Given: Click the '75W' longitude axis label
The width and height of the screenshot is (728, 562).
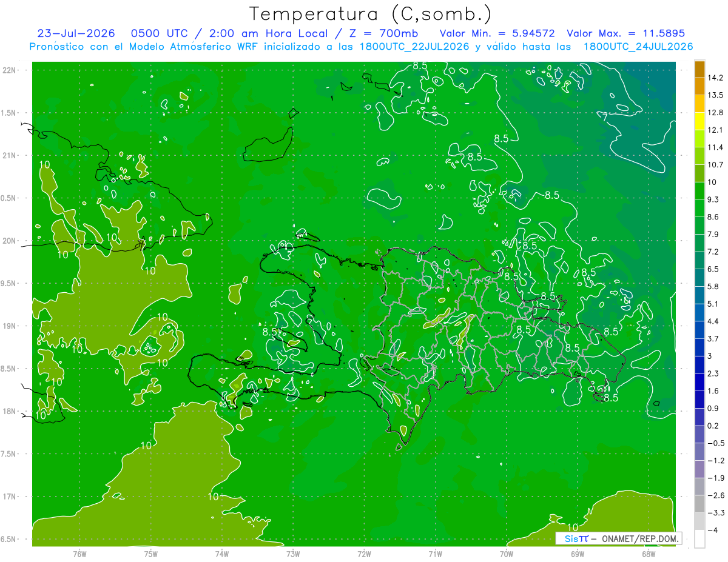Looking at the screenshot, I should (151, 554).
